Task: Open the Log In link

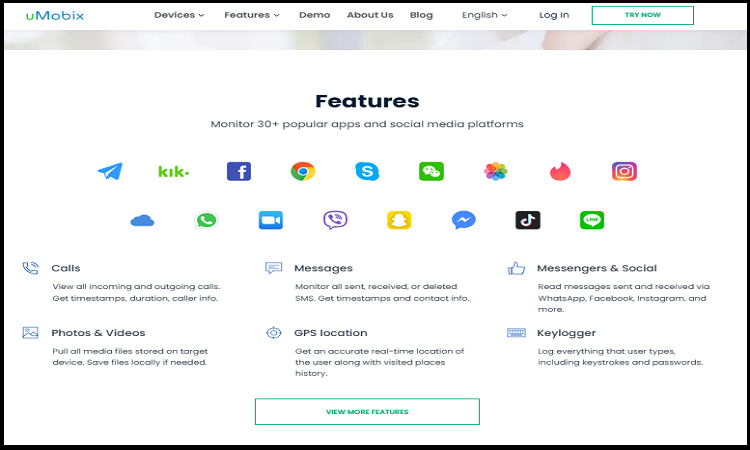Action: (x=554, y=15)
